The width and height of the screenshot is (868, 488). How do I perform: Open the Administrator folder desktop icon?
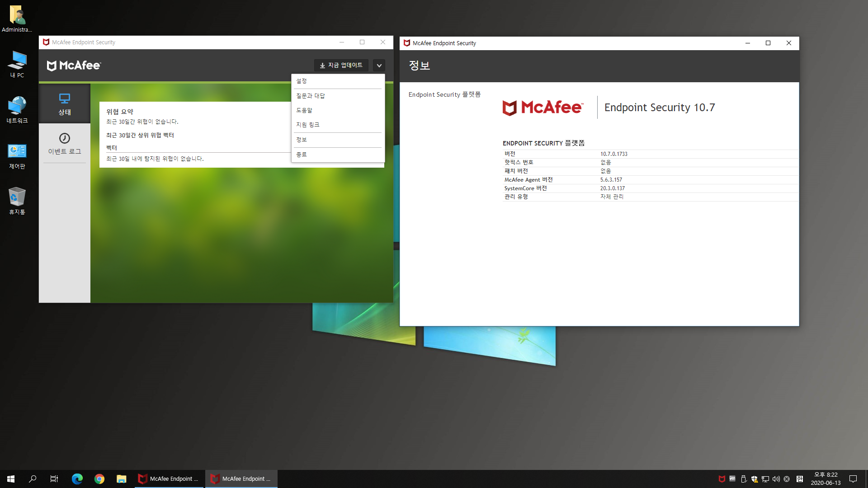17,19
